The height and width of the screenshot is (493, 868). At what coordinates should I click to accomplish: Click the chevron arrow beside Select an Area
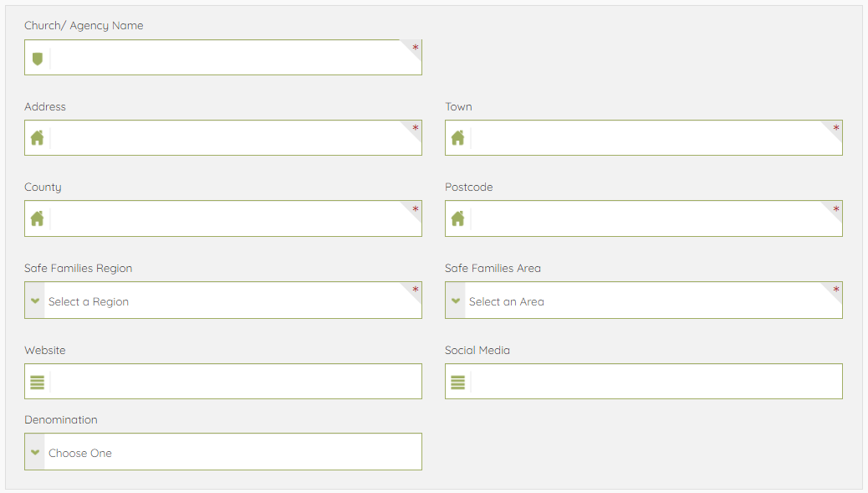456,300
